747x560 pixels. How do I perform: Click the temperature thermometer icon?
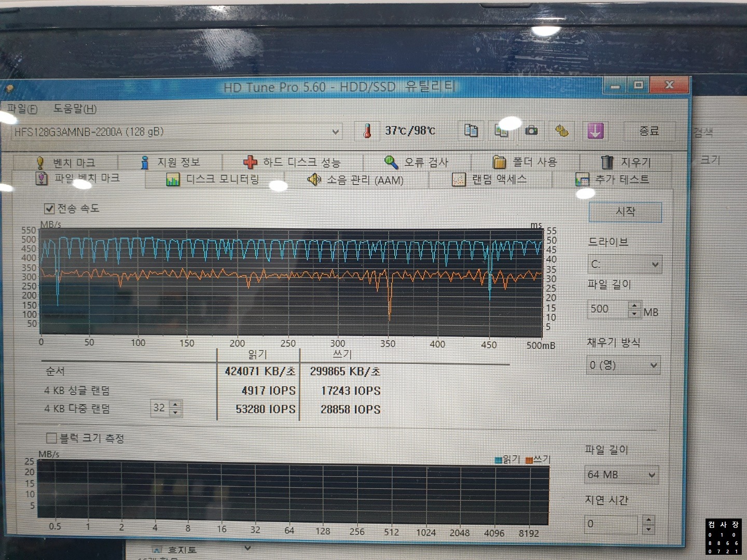367,131
